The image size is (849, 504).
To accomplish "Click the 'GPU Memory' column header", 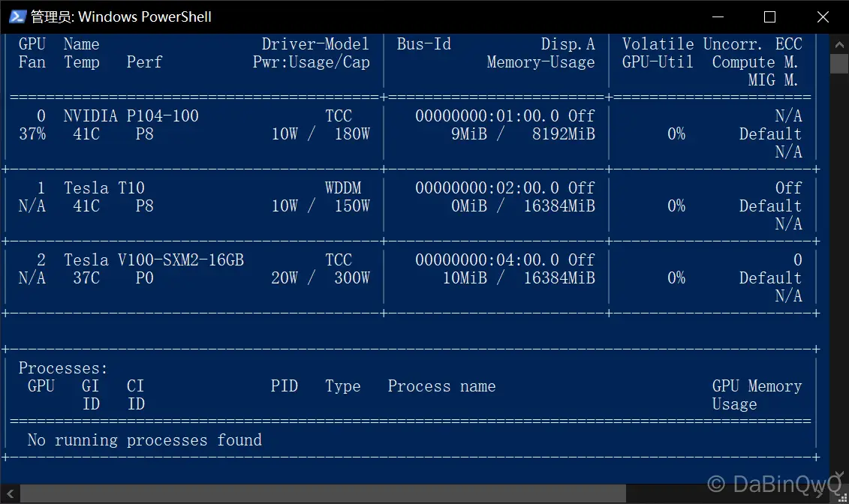I will [757, 385].
